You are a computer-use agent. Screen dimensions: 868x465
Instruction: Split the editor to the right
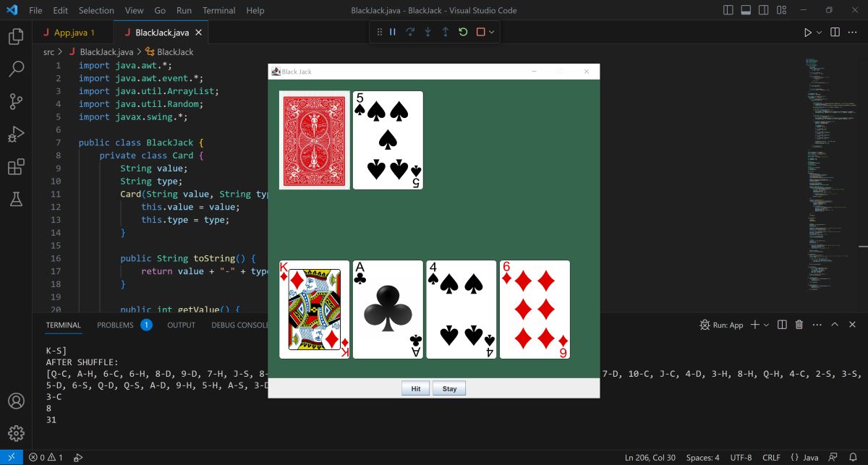835,33
